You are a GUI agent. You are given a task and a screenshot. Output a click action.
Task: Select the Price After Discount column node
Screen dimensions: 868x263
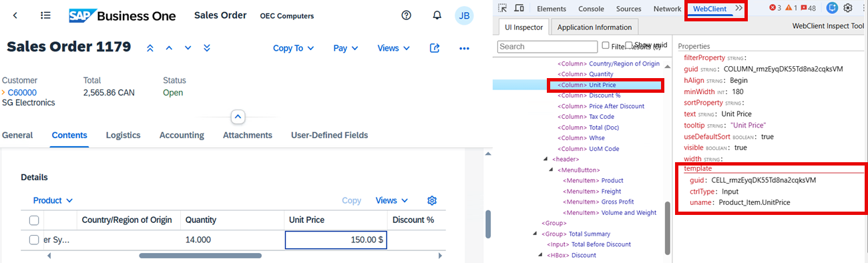pos(601,106)
